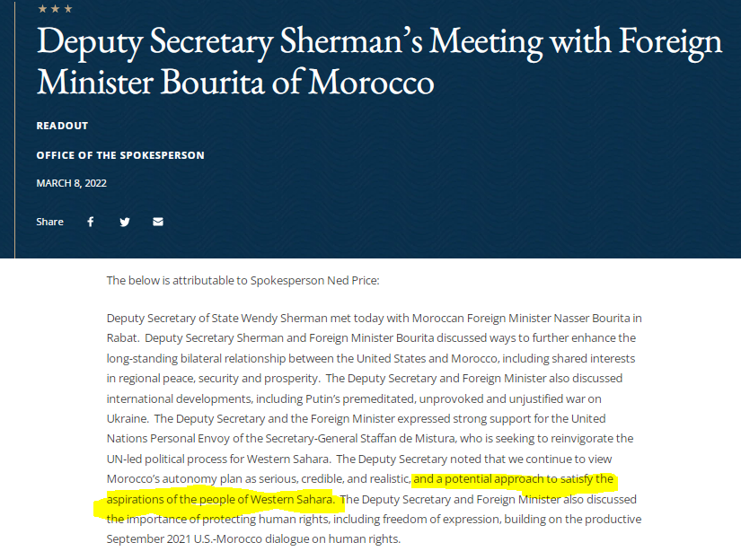Click the line attributing to Spokesperson Ned Price
The height and width of the screenshot is (560, 741).
[x=243, y=280]
